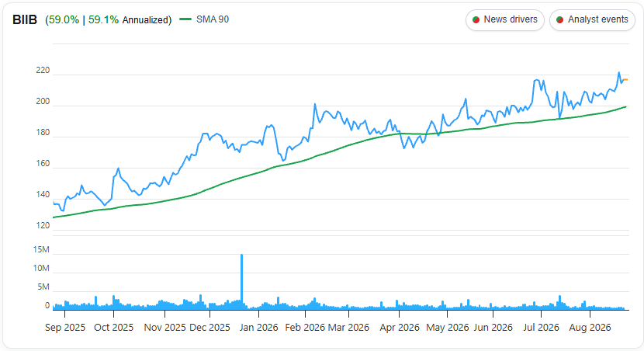The width and height of the screenshot is (644, 351).
Task: Click the Jul 2026 axis label
Action: [x=541, y=328]
